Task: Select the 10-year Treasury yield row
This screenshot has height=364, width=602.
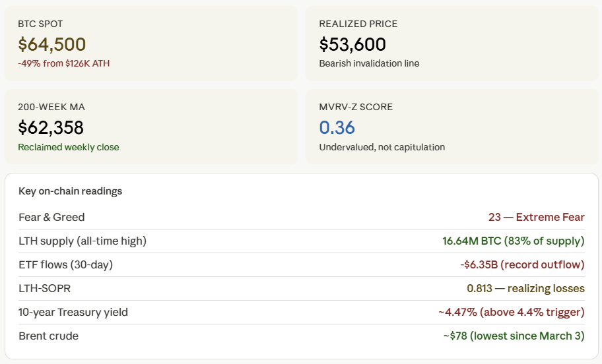Action: pos(302,312)
